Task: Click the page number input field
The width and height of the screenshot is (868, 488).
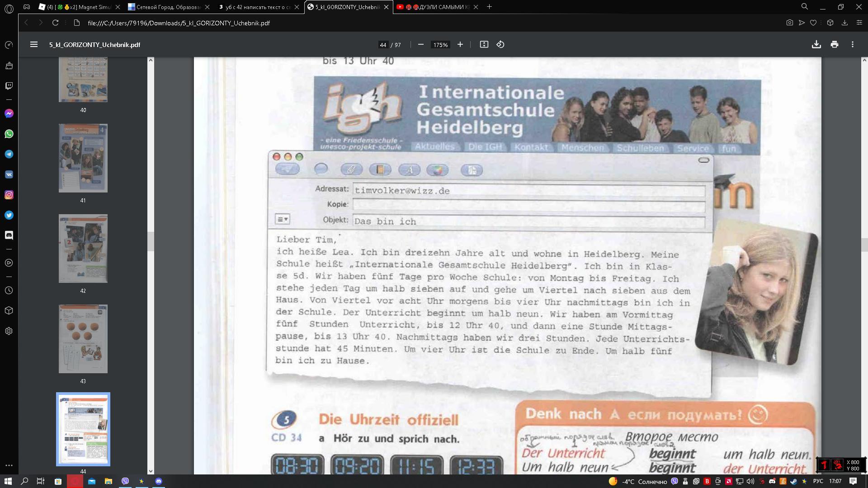Action: 383,45
